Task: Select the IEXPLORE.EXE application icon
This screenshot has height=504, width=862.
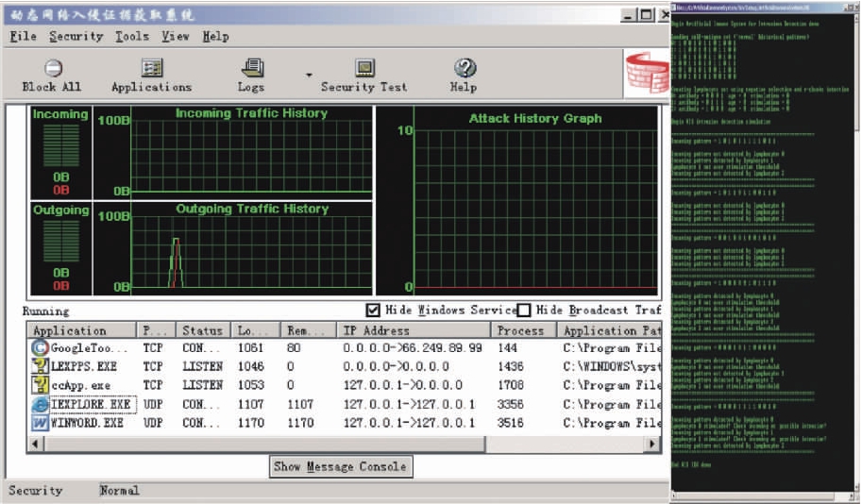Action: tap(40, 404)
